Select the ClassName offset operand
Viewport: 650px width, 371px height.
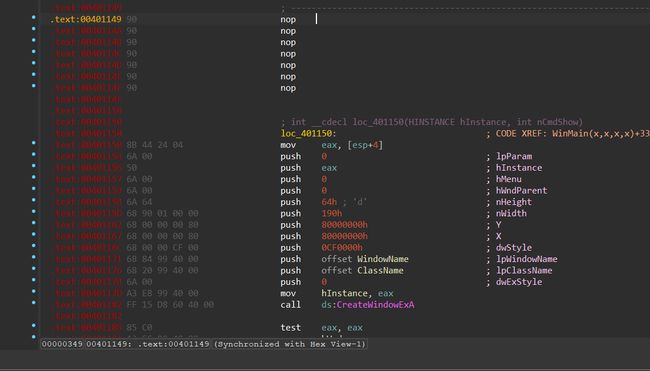(380, 270)
